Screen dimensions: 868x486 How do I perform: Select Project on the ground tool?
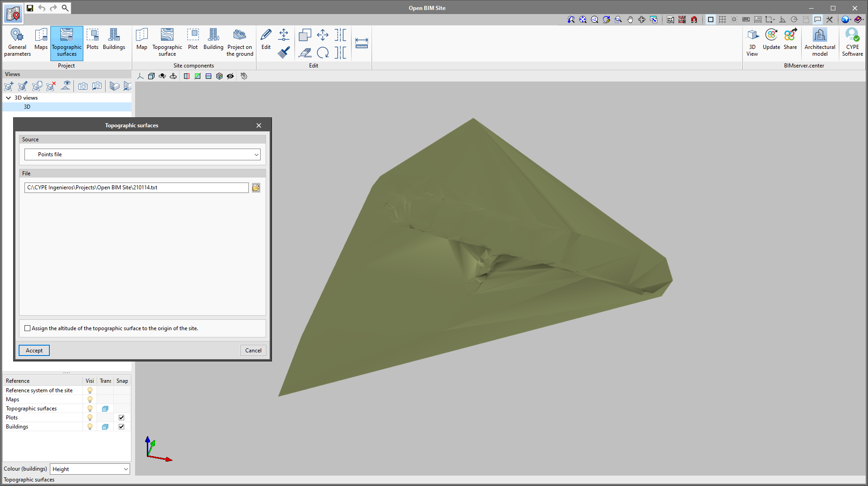point(240,43)
